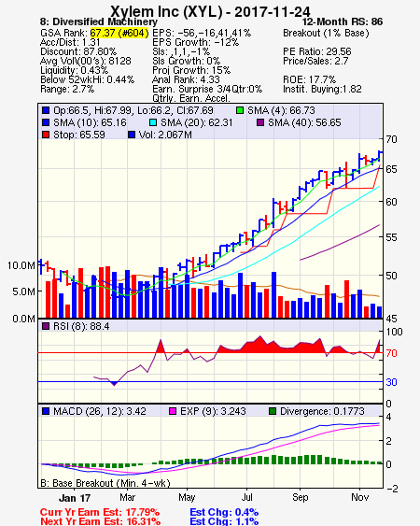Select the Qtrly. Earn. Accel. label
This screenshot has height=526, width=420.
point(191,98)
